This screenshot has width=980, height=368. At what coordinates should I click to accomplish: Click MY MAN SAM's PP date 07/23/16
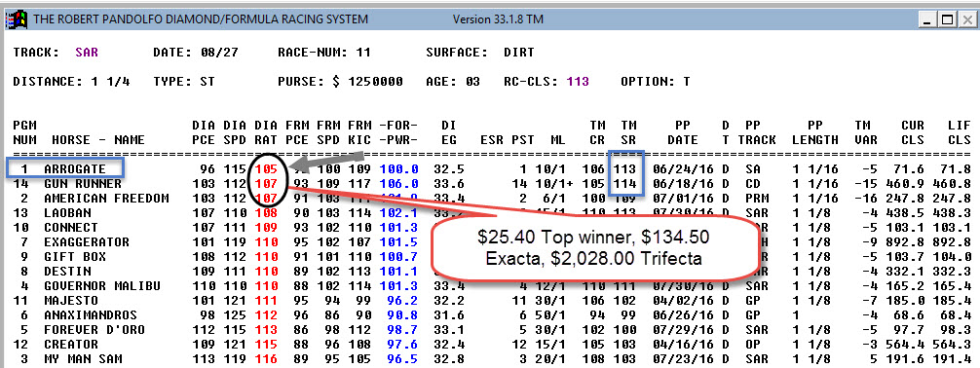(684, 359)
